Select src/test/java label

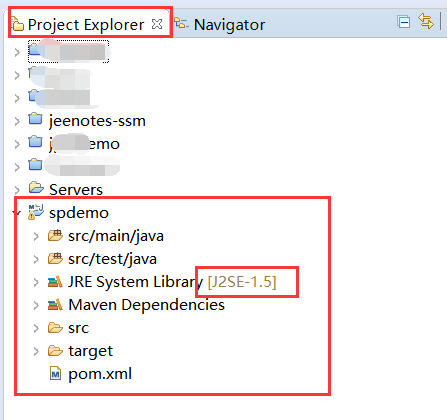click(x=112, y=259)
